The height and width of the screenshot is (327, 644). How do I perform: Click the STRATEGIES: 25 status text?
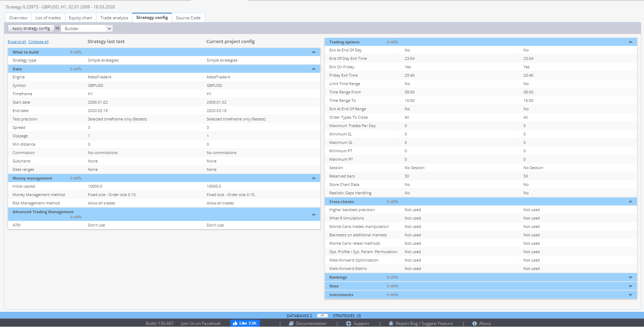tap(347, 316)
